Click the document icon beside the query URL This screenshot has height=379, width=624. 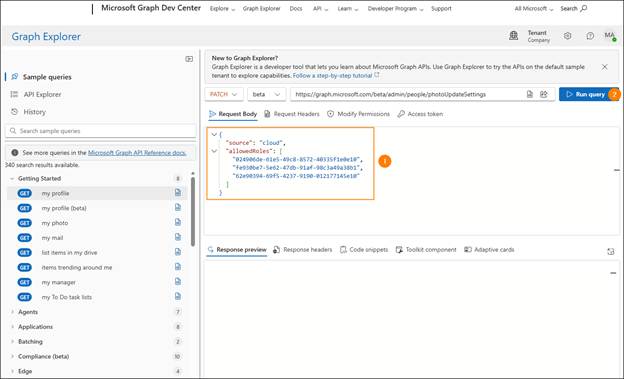[529, 94]
